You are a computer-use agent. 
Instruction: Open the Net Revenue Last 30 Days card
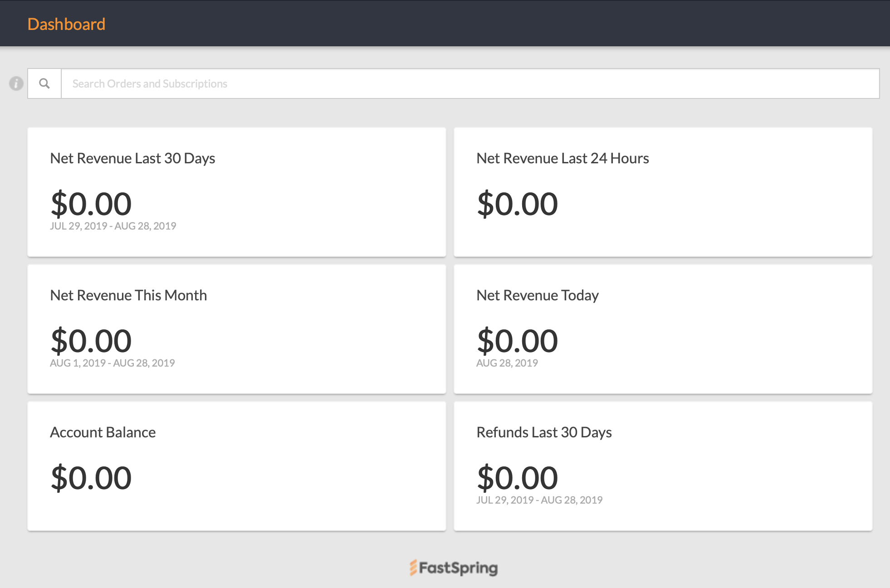237,192
